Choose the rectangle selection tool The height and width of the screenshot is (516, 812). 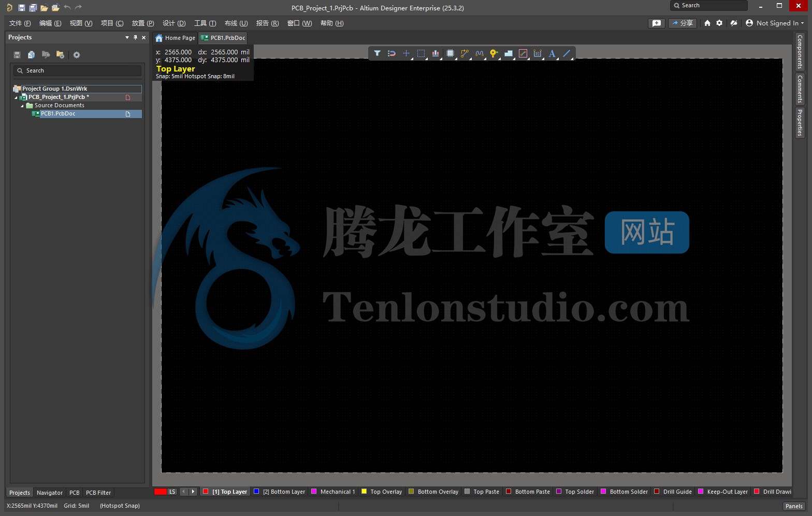coord(421,53)
